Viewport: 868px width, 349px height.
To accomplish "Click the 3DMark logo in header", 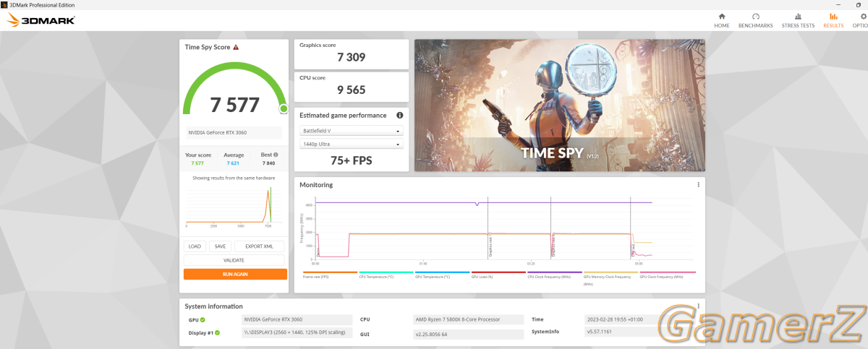I will 40,21.
